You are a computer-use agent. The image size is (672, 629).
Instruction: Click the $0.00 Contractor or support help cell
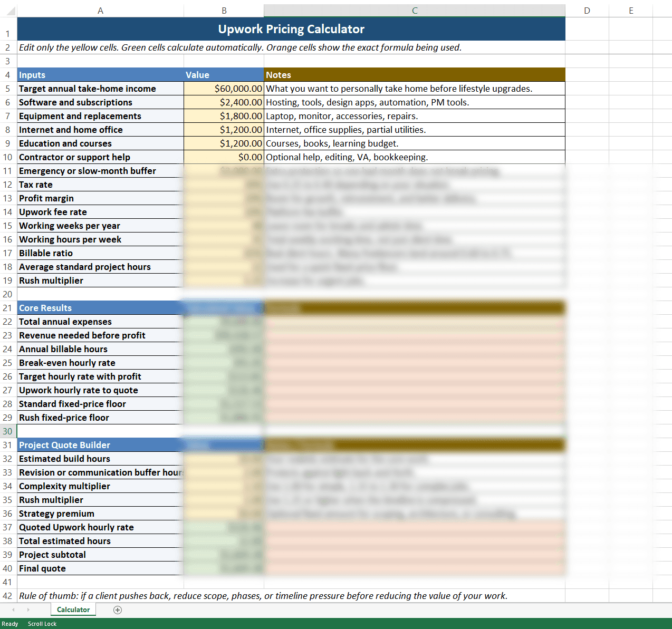224,157
